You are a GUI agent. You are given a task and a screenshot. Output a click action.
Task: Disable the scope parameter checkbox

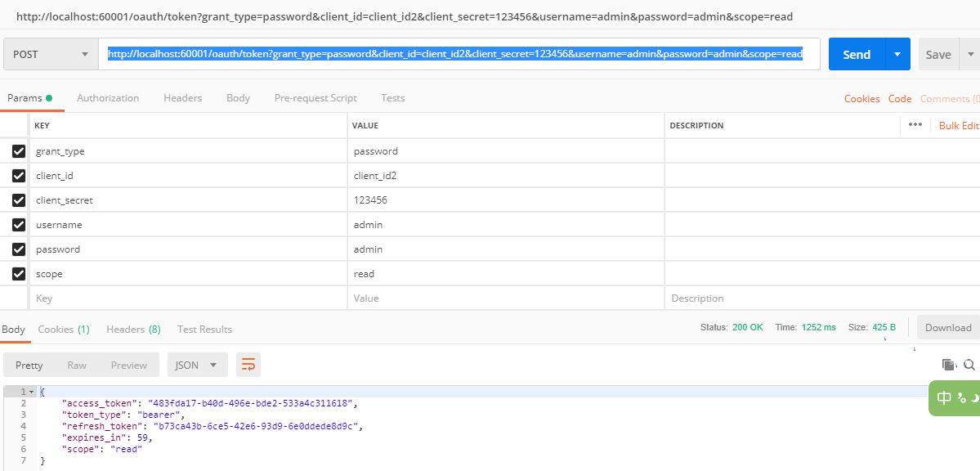19,274
